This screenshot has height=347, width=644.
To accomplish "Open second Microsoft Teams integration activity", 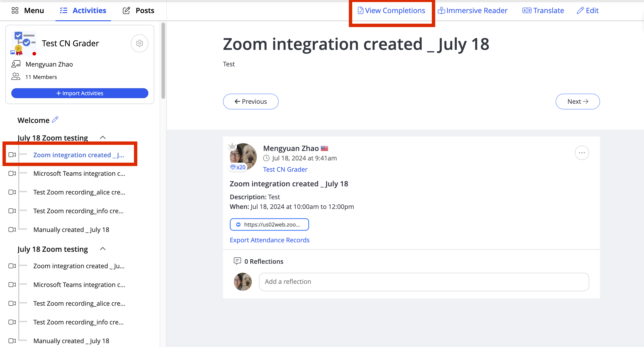I will [x=79, y=285].
